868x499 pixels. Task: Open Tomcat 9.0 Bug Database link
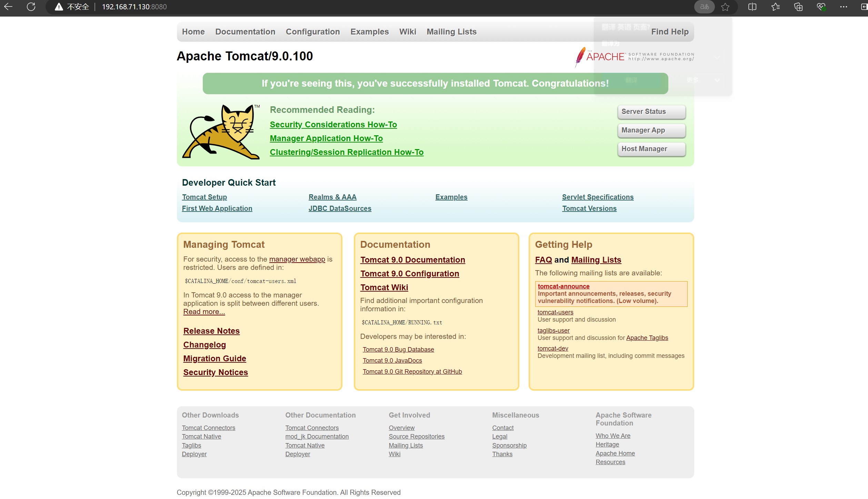point(398,350)
